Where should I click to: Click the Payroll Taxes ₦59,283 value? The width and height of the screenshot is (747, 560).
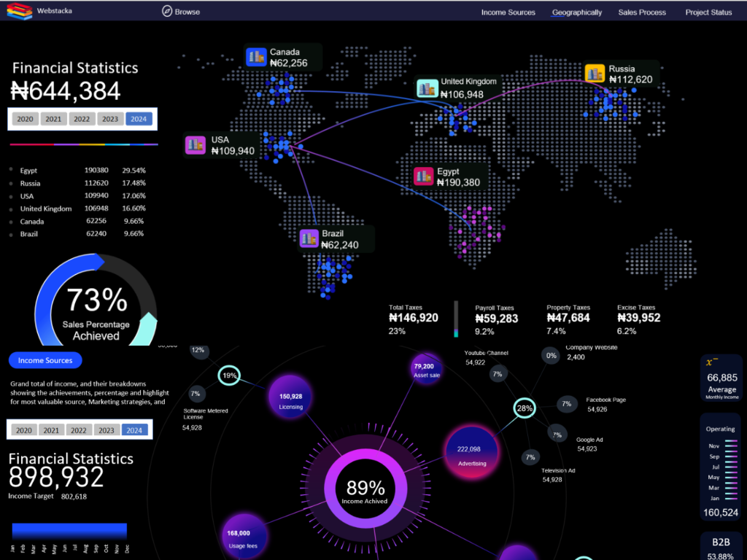click(496, 319)
